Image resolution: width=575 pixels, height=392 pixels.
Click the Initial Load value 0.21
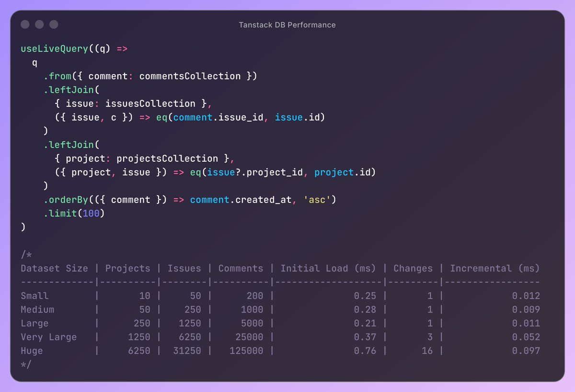click(365, 324)
